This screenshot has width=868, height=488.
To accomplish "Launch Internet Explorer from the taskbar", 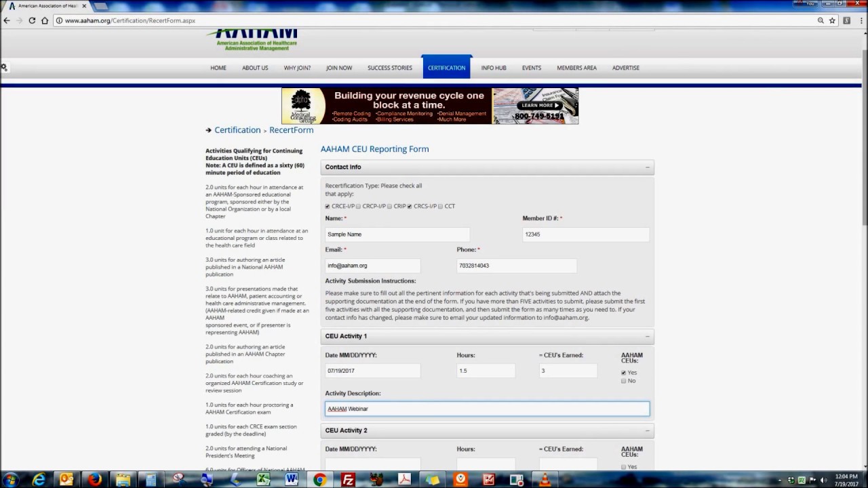I will pos(39,480).
